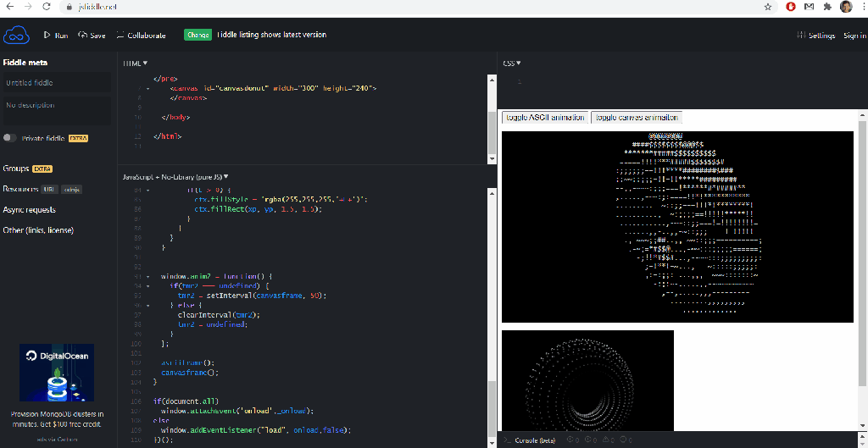Open Other (links, license) section
The height and width of the screenshot is (448, 868).
click(x=38, y=230)
